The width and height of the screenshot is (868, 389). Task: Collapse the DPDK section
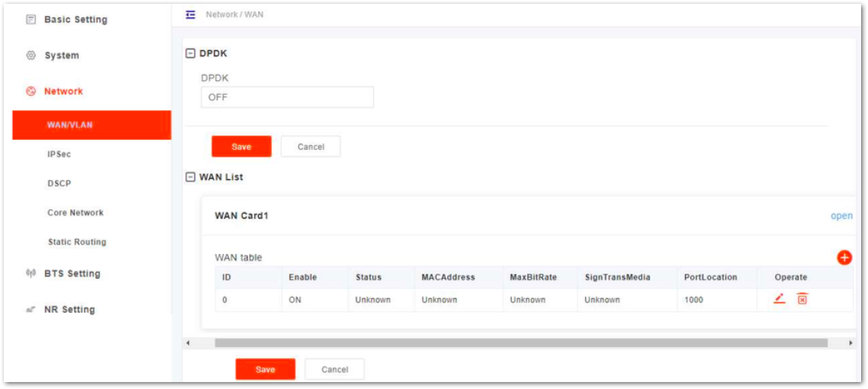(191, 54)
